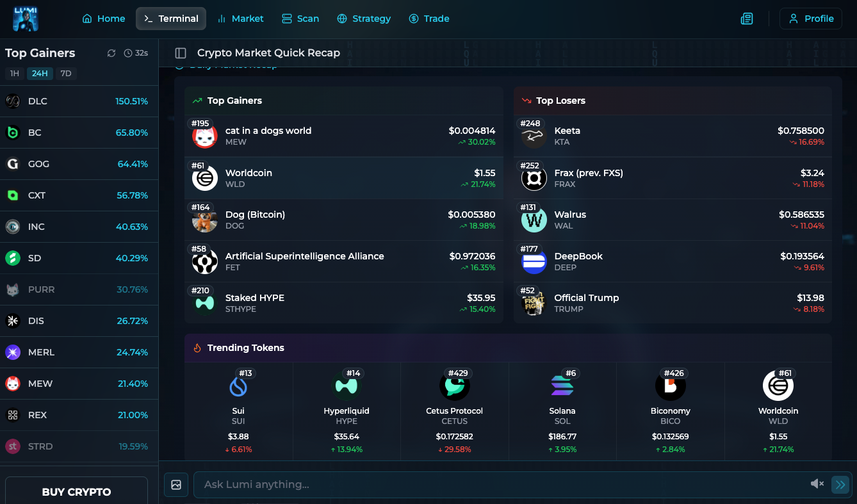The image size is (857, 504).
Task: Switch gainers timeframe to 1H
Action: [x=15, y=74]
